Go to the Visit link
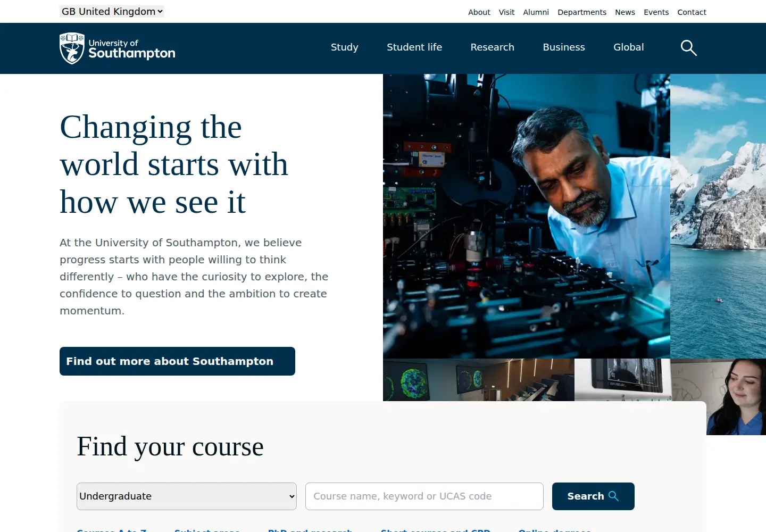This screenshot has height=532, width=766. coord(506,12)
